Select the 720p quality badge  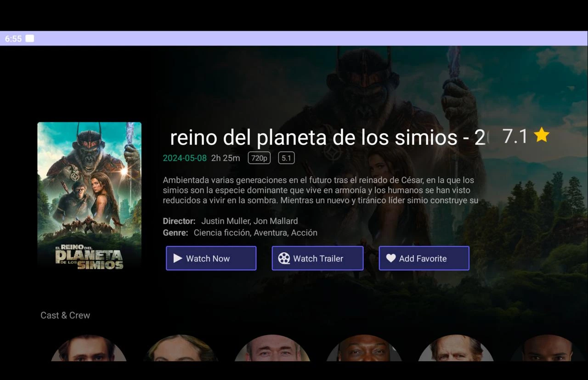259,158
